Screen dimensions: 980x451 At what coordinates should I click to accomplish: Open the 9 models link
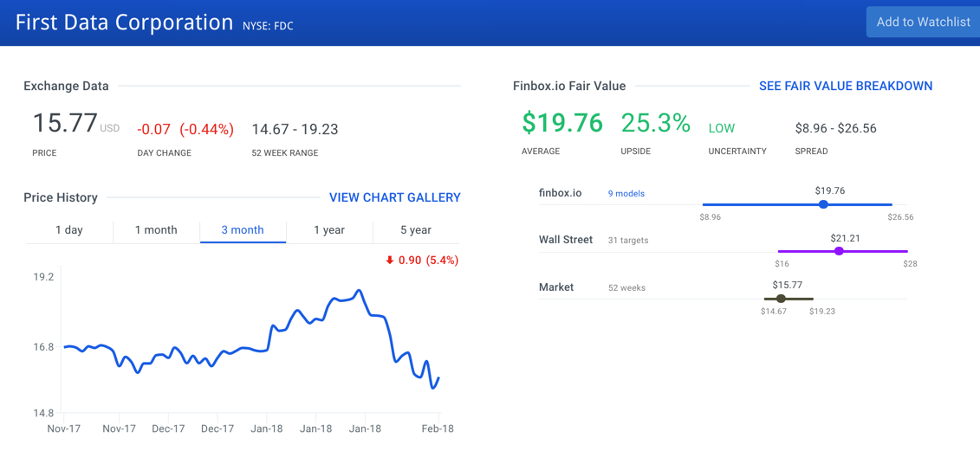(x=626, y=194)
